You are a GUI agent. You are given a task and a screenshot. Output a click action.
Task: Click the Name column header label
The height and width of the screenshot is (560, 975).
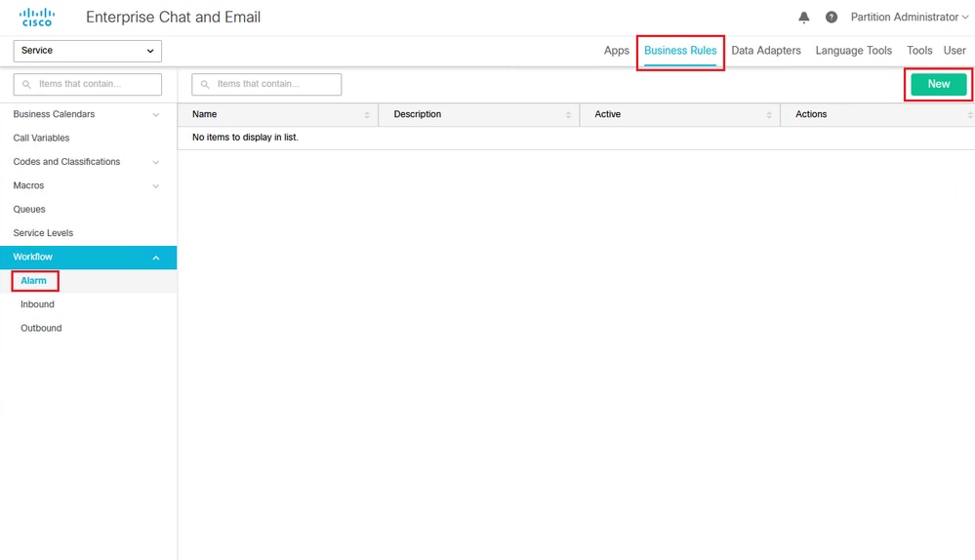coord(205,114)
